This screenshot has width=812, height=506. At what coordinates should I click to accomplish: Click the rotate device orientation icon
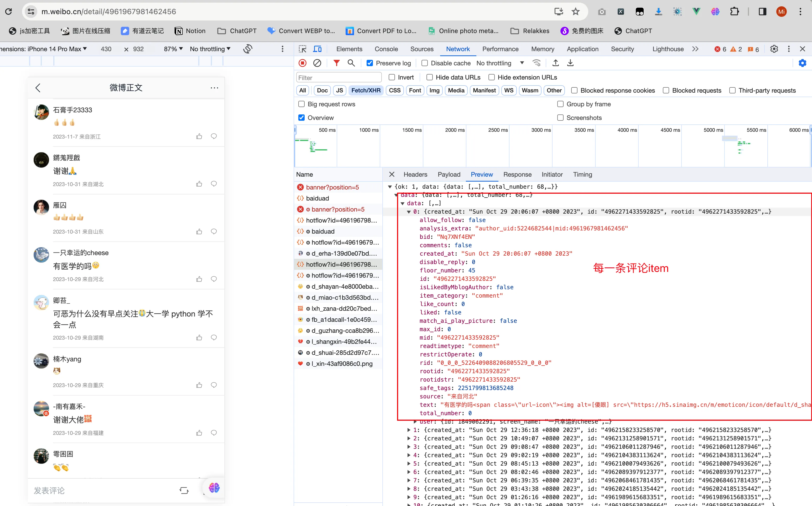248,49
